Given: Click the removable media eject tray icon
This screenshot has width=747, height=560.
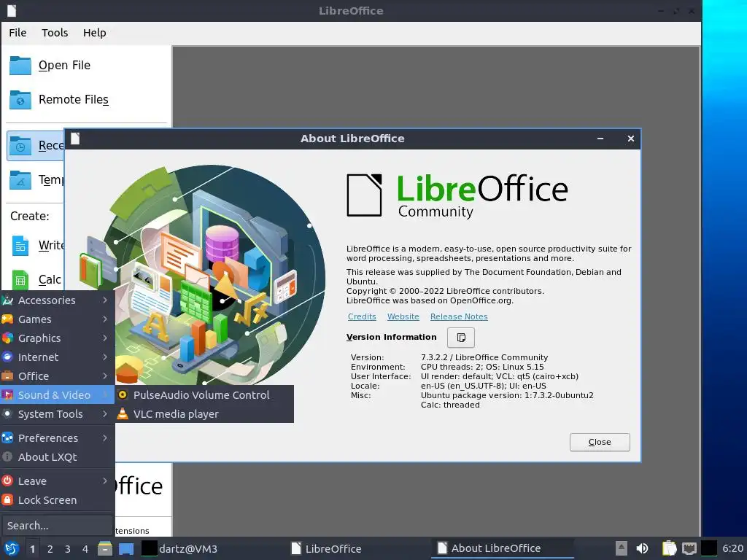Looking at the screenshot, I should point(621,548).
